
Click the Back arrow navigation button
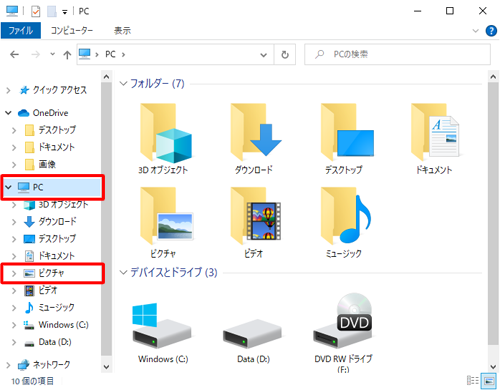[14, 54]
